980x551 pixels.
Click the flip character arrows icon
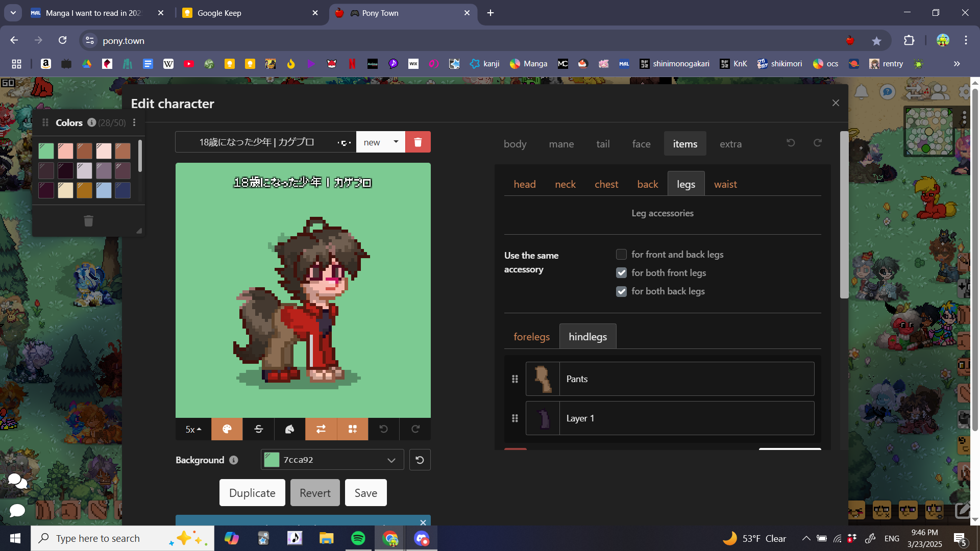click(x=321, y=429)
